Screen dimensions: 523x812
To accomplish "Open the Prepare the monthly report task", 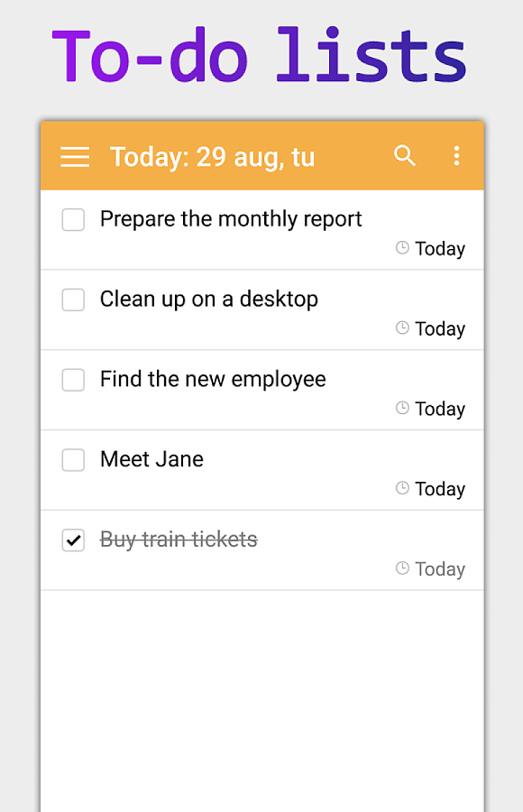I will click(231, 219).
